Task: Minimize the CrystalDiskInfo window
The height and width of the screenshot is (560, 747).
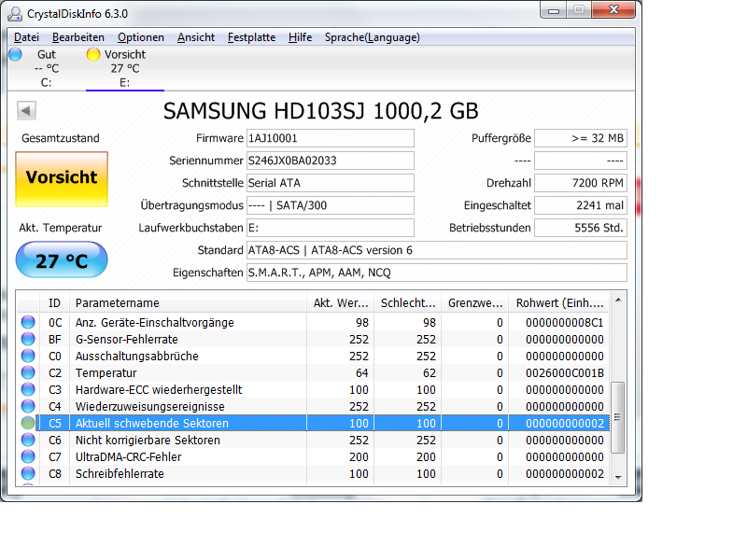Action: (554, 10)
